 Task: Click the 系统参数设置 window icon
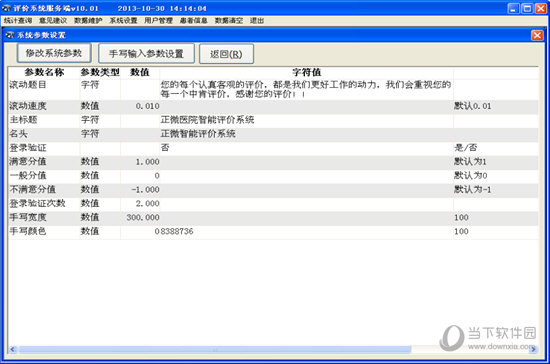click(x=9, y=35)
